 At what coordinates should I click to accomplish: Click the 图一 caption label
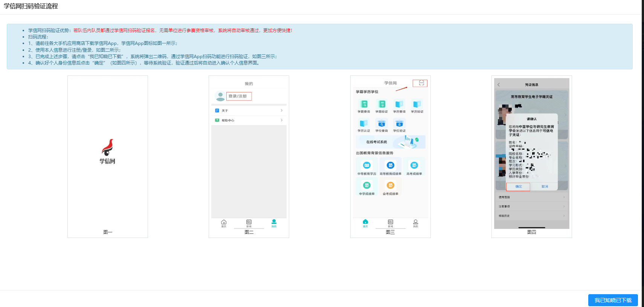108,232
